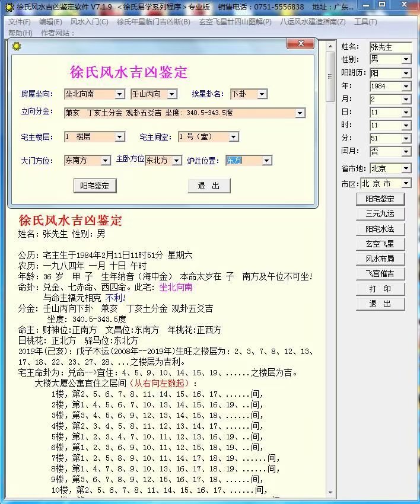Click the 阳宅鉴定 button in the right panel
Viewport: 420px width, 504px height.
pos(380,199)
